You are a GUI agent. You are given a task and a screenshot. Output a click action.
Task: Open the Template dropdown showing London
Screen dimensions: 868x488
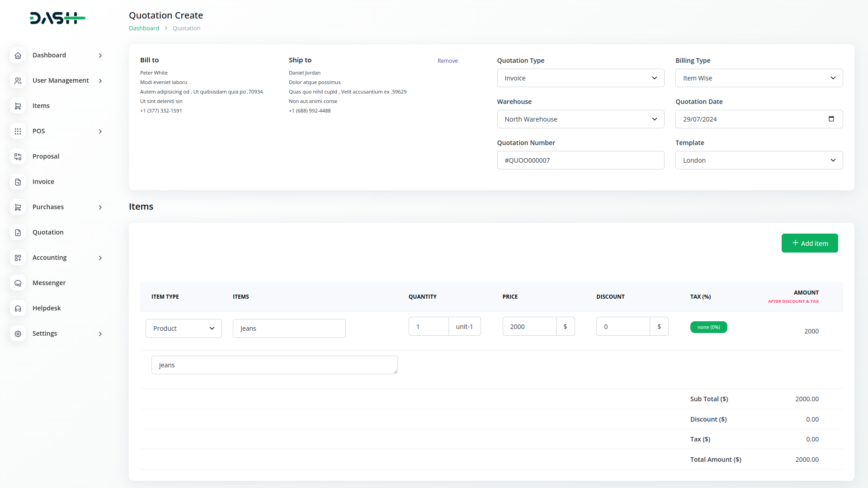759,160
